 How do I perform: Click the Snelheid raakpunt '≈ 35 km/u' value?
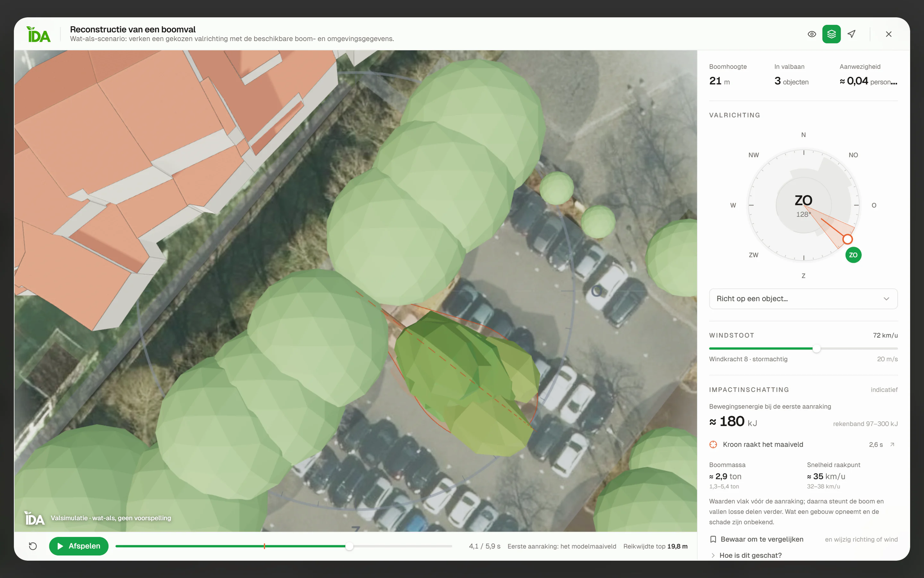826,477
